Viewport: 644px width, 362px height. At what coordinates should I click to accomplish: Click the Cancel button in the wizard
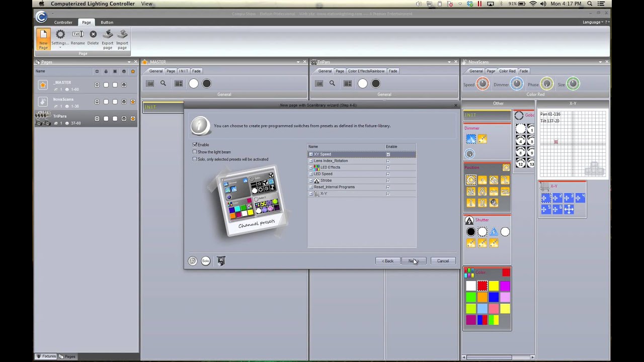click(443, 261)
